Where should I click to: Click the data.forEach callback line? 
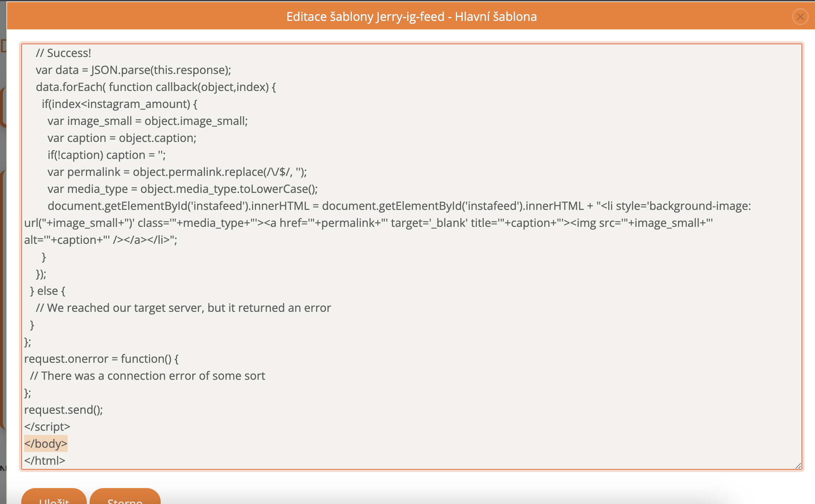(x=156, y=87)
